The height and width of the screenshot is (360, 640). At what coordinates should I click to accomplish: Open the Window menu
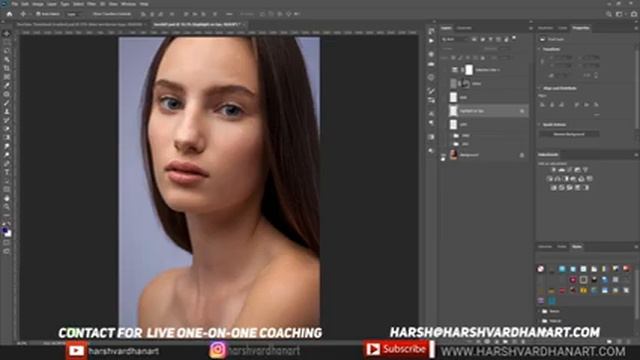click(x=128, y=4)
